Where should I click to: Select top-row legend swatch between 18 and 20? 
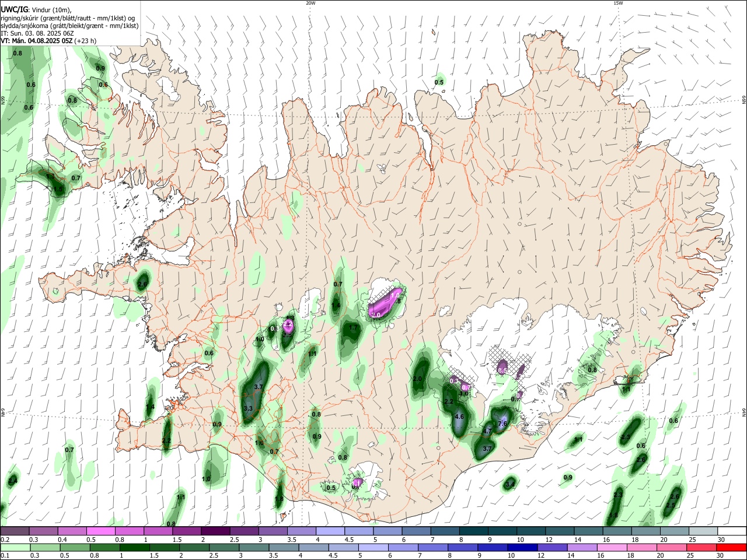point(645,531)
